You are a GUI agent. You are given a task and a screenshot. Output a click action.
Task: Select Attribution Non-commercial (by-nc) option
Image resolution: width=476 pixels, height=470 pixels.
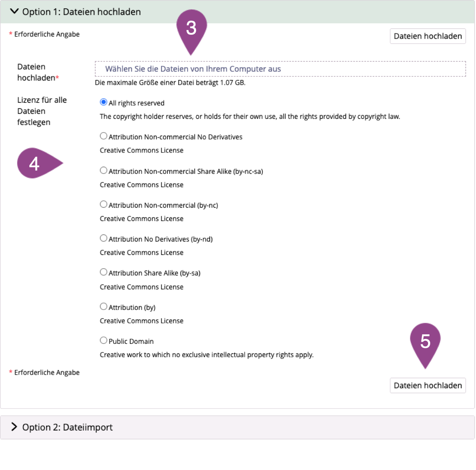click(103, 205)
